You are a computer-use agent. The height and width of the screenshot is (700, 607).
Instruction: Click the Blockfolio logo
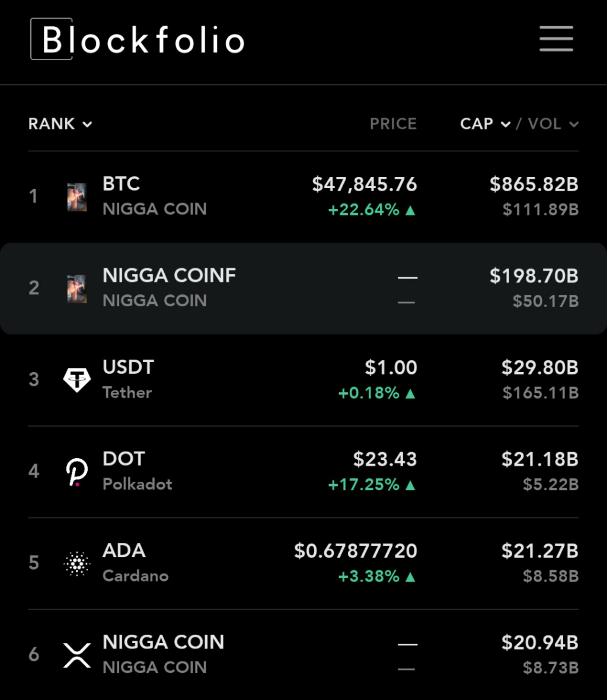pyautogui.click(x=137, y=39)
